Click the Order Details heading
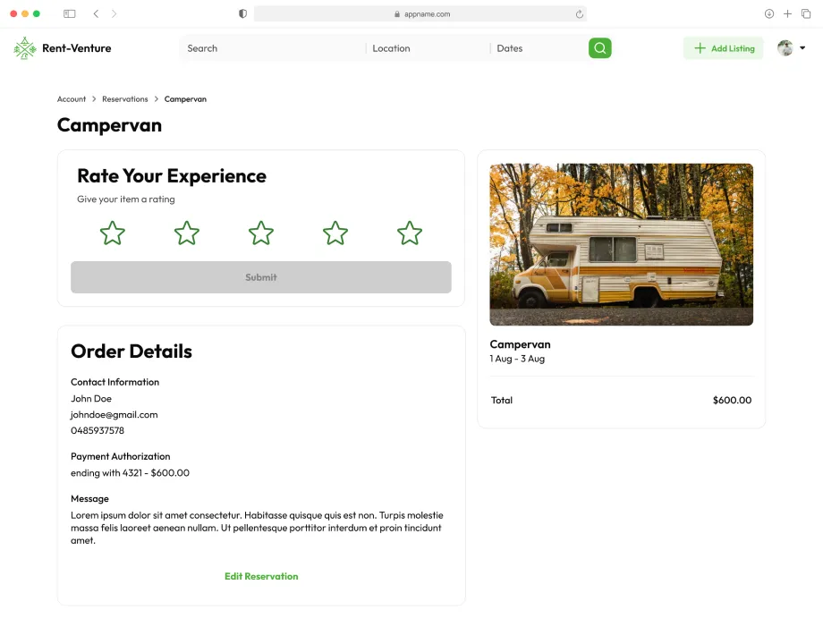Screen dimensions: 823x644 (132, 352)
